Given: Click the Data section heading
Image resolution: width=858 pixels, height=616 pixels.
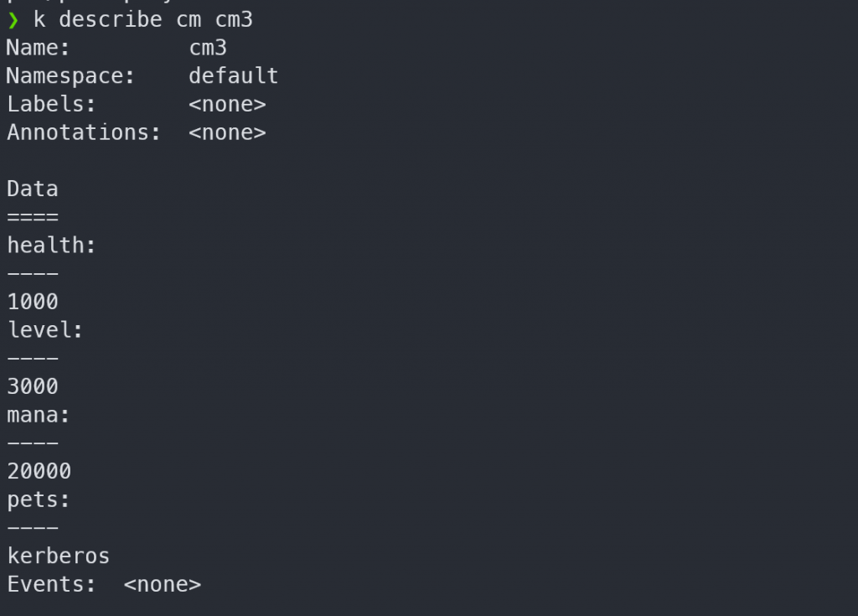Looking at the screenshot, I should click(x=33, y=189).
